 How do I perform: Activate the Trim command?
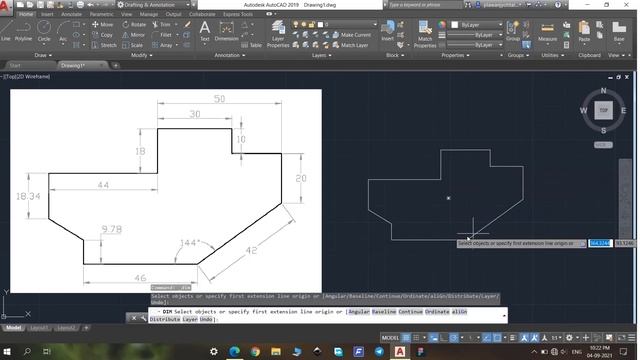(x=162, y=24)
